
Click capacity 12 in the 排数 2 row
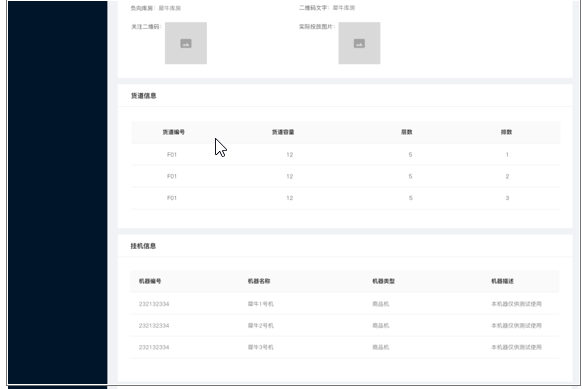tap(290, 176)
